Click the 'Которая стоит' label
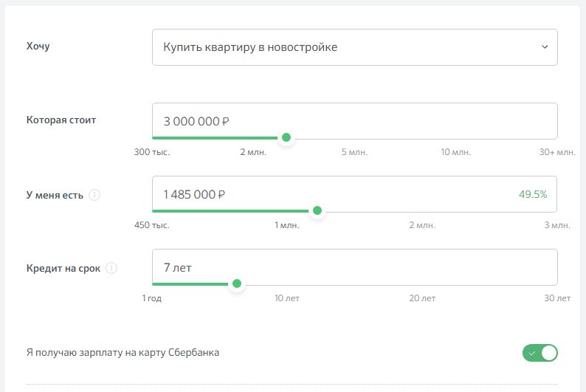 (x=61, y=120)
